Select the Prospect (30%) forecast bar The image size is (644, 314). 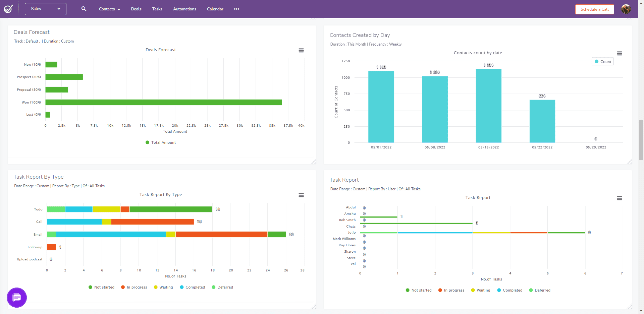click(x=64, y=77)
